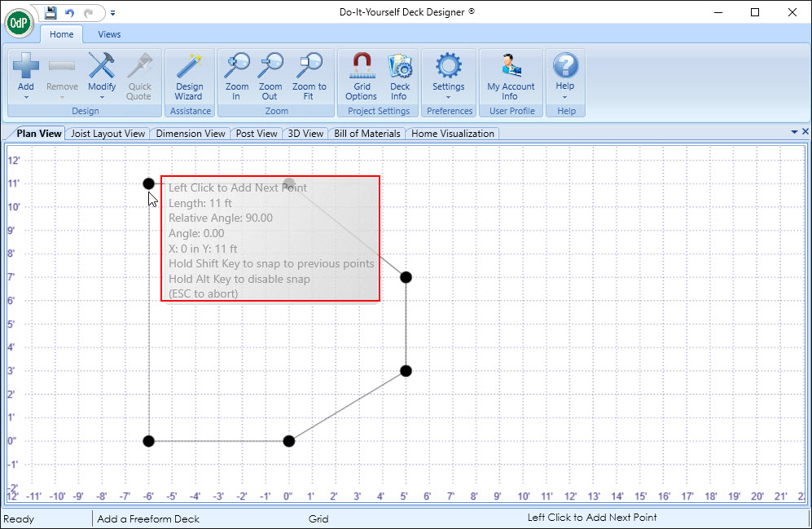Viewport: 812px width, 529px height.
Task: Save project with quick access disk icon
Action: [50, 12]
